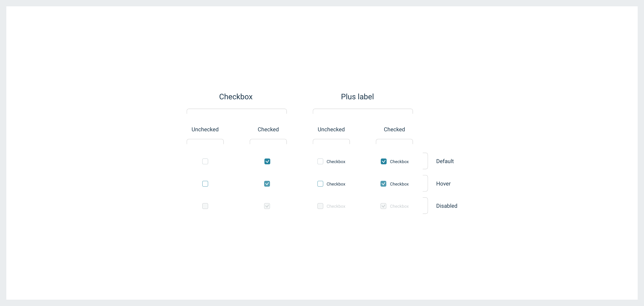The height and width of the screenshot is (306, 644).
Task: Click the unlabeled unchecked Disabled checkbox
Action: (x=205, y=206)
